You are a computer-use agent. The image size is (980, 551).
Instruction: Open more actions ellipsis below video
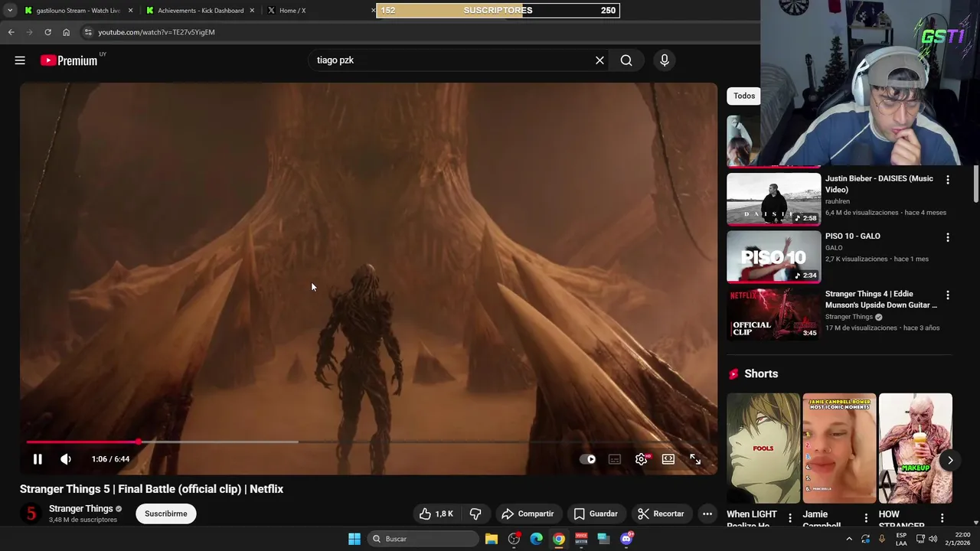tap(707, 514)
